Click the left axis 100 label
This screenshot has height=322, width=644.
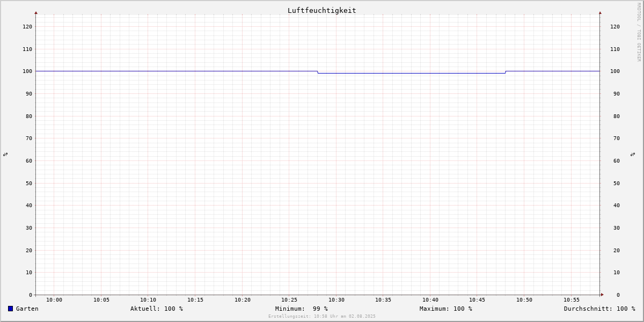point(27,71)
